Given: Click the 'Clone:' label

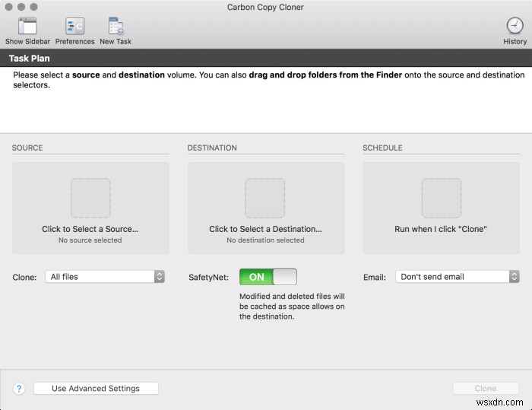Looking at the screenshot, I should point(24,277).
